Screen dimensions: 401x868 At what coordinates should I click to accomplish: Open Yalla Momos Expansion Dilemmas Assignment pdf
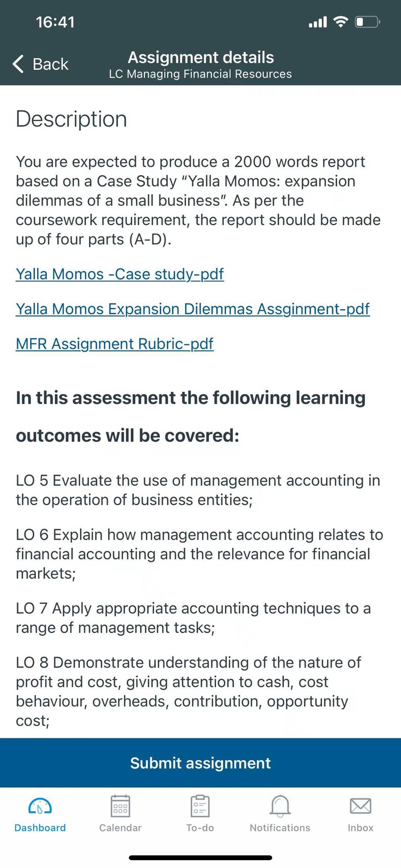click(x=193, y=309)
